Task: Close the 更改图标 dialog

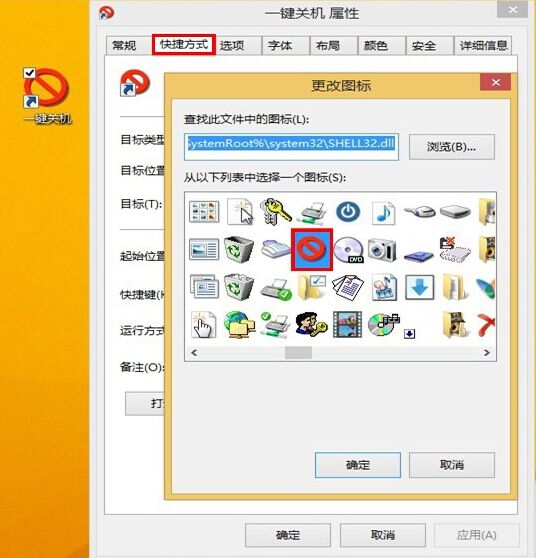Action: tap(495, 83)
